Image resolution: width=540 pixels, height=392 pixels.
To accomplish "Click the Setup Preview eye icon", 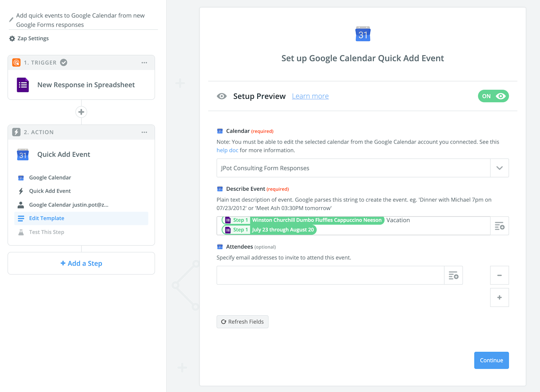I will click(x=222, y=96).
